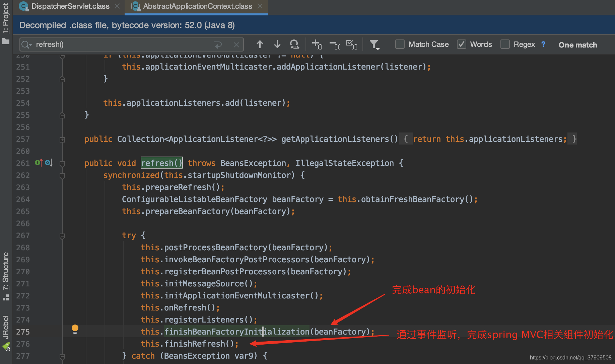Image resolution: width=615 pixels, height=364 pixels.
Task: Click DispatcherServlet class file icon
Action: (24, 6)
